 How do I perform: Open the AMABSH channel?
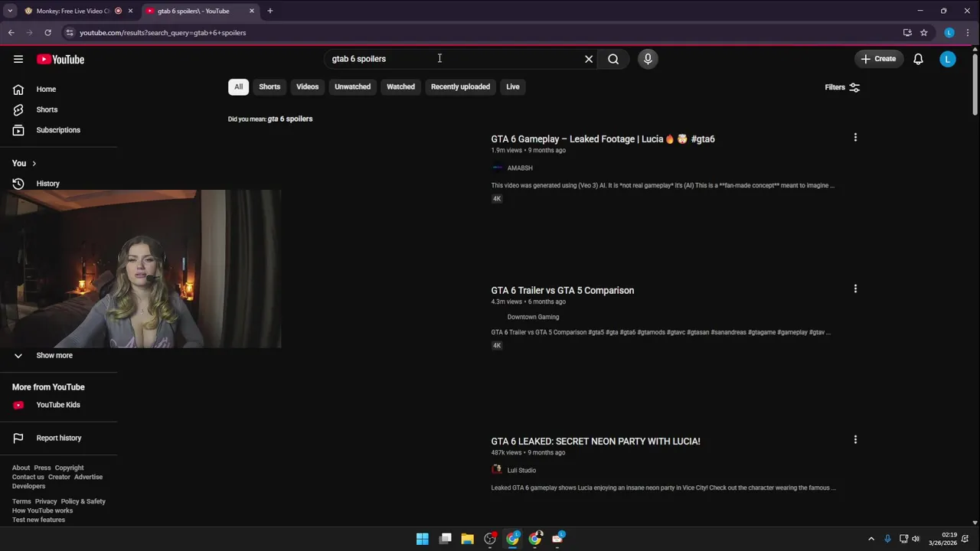pyautogui.click(x=519, y=168)
